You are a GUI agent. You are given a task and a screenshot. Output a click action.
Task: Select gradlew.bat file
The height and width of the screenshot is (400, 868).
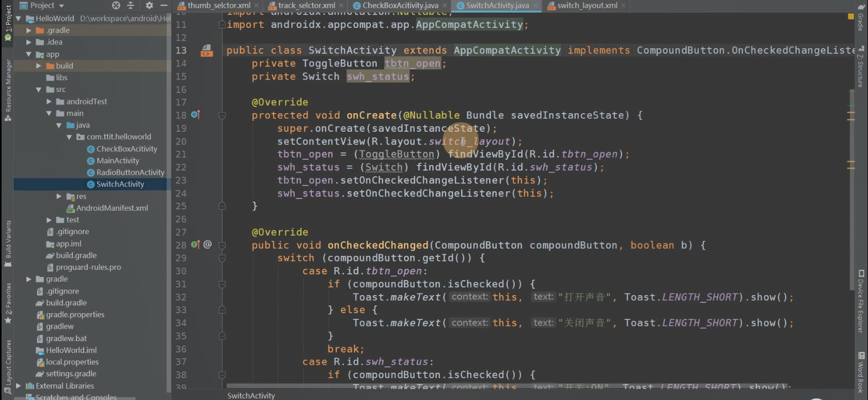61,339
